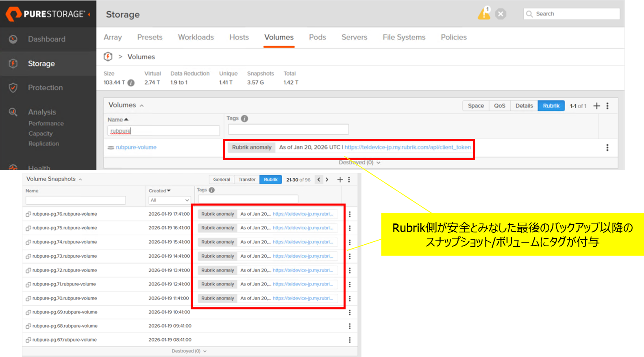
Task: Click the alert warning triangle icon
Action: pyautogui.click(x=483, y=13)
